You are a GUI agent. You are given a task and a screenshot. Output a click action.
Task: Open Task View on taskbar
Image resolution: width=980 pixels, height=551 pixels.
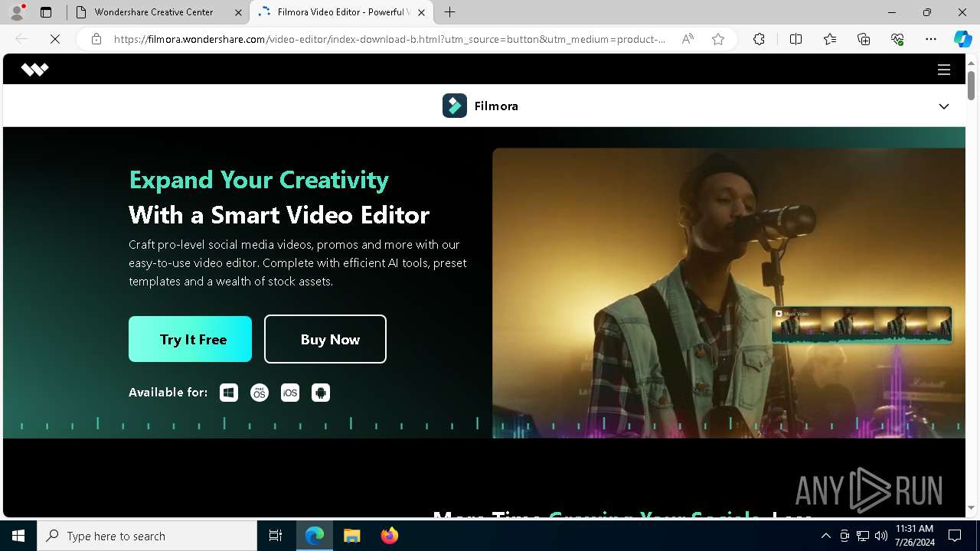point(276,536)
